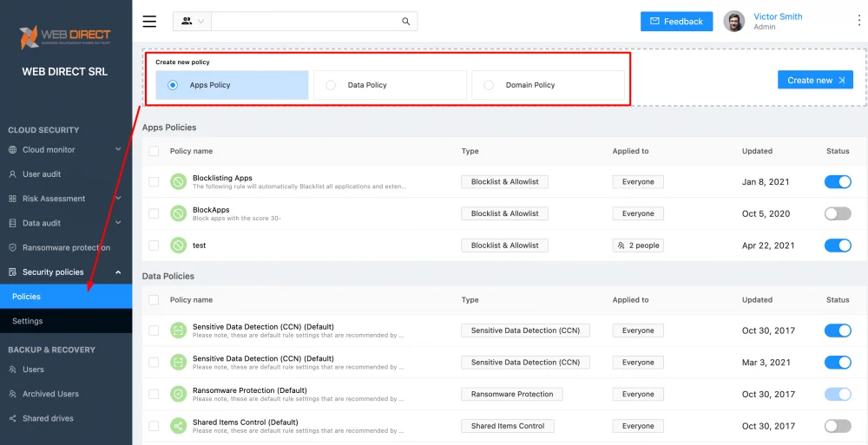Tick the test policy row checkbox
868x445 pixels.
(154, 245)
